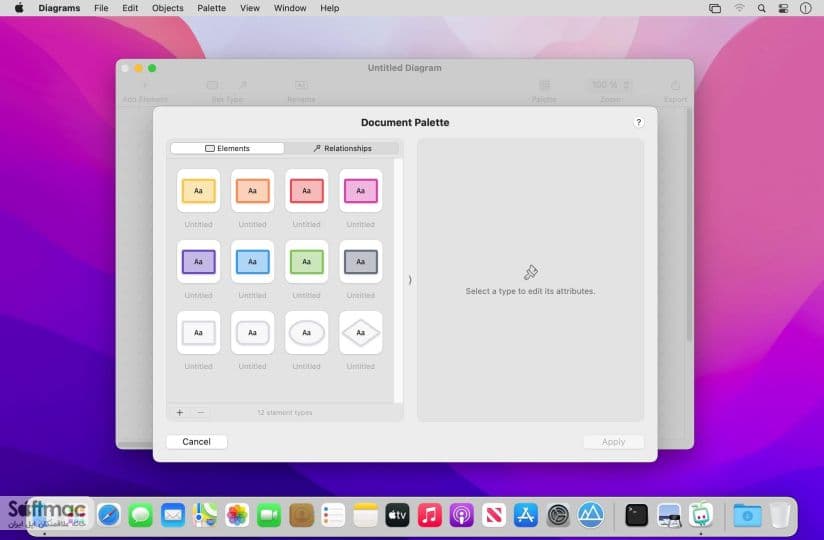The image size is (824, 540).
Task: Click the Add Element toolbar icon
Action: [145, 85]
